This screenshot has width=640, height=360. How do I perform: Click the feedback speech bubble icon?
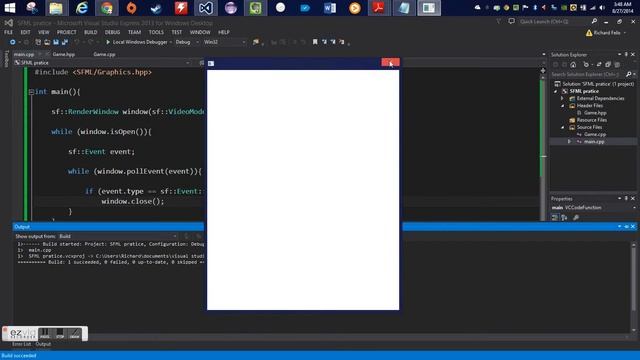coord(511,21)
